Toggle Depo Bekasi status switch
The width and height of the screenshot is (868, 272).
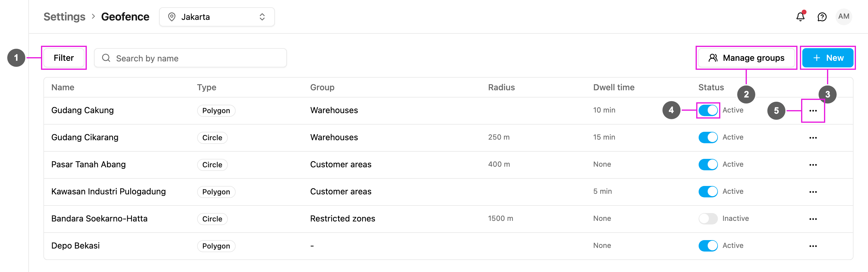708,246
